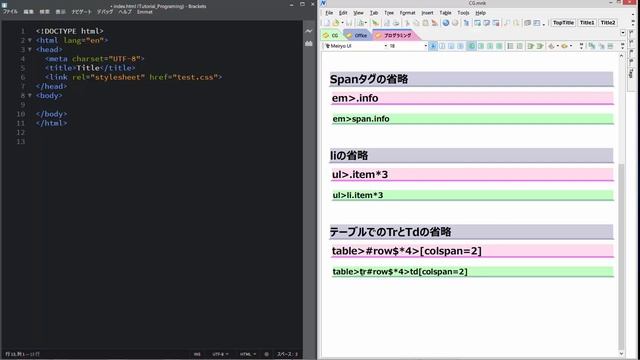
Task: Toggle the active left-align button in format bar
Action: 471,46
